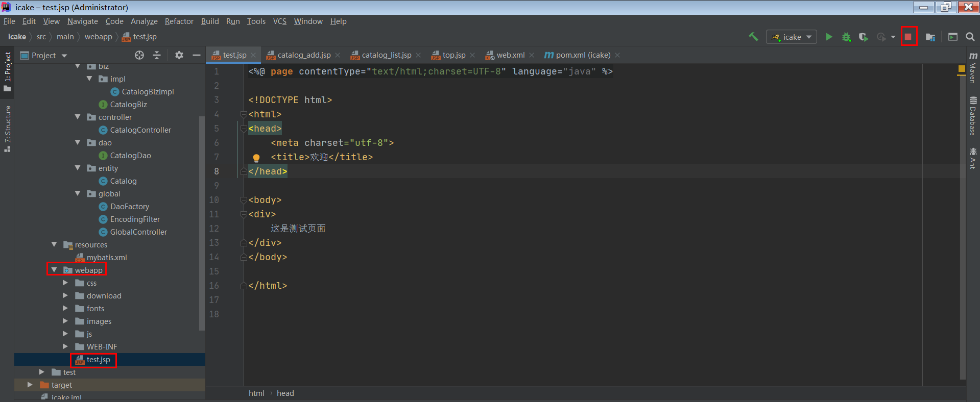
Task: Toggle the 1: Project side panel
Action: pyautogui.click(x=8, y=71)
